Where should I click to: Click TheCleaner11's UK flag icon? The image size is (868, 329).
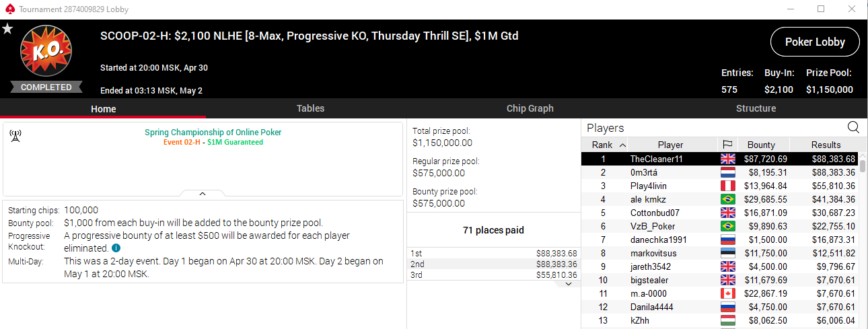click(727, 159)
